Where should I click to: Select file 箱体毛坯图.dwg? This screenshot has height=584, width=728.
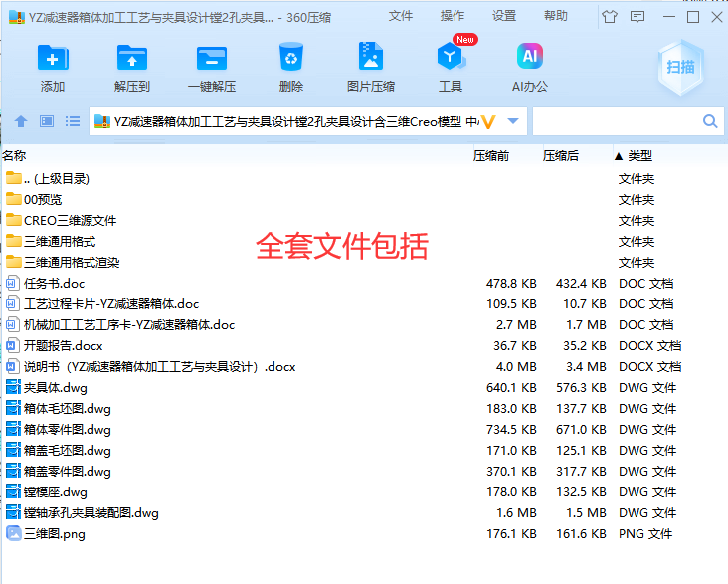[x=59, y=409]
